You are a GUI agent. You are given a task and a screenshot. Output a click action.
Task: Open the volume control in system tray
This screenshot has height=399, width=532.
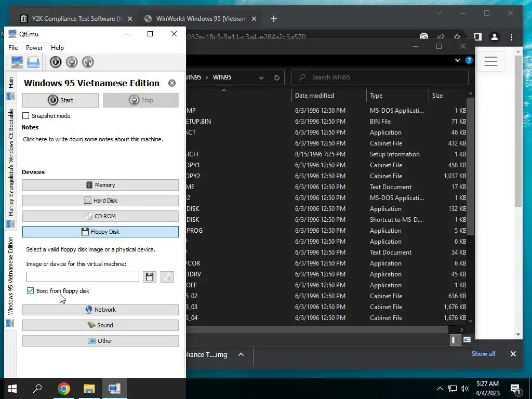(x=464, y=389)
